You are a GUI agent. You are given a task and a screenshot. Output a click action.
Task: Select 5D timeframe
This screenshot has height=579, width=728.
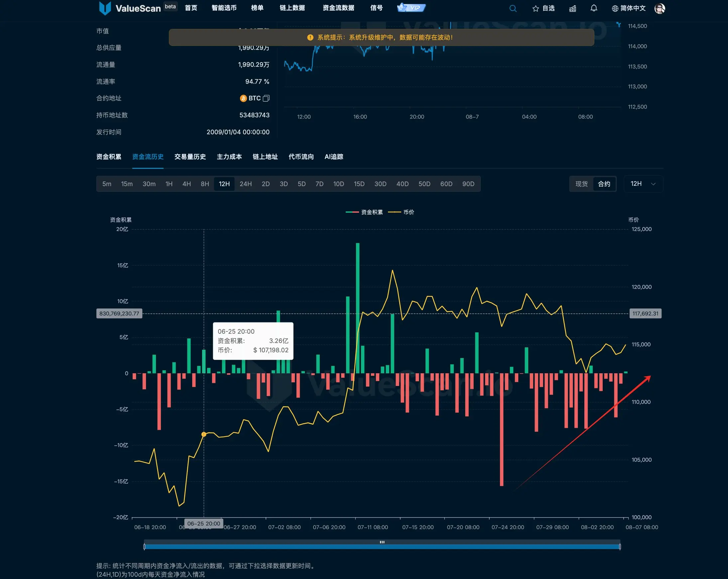(302, 184)
